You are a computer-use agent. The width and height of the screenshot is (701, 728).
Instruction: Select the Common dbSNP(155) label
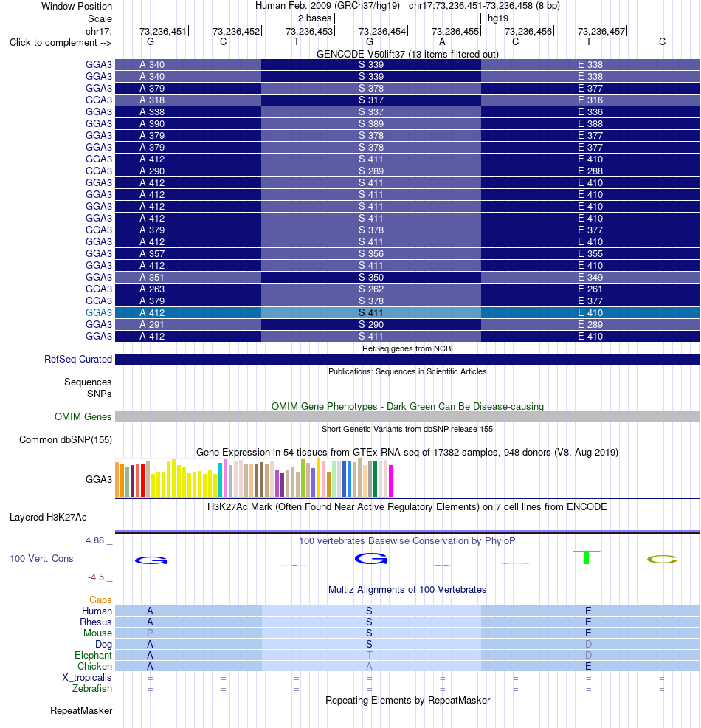pyautogui.click(x=66, y=439)
